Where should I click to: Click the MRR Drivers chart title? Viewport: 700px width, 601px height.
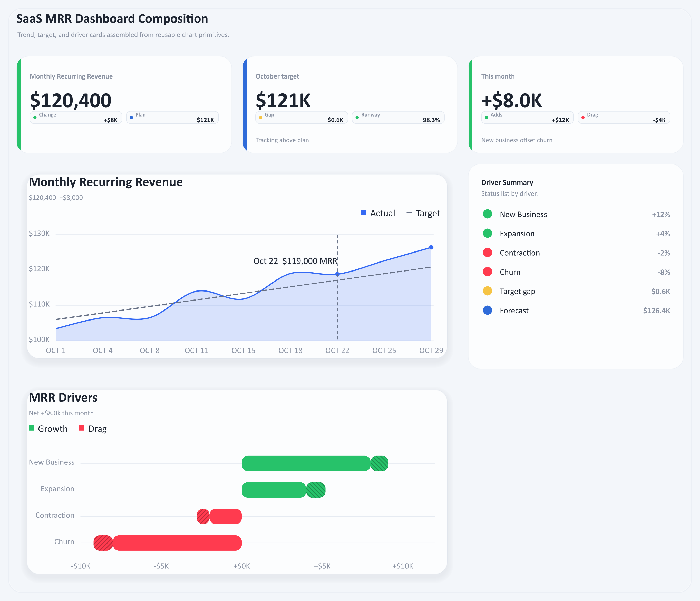point(63,398)
